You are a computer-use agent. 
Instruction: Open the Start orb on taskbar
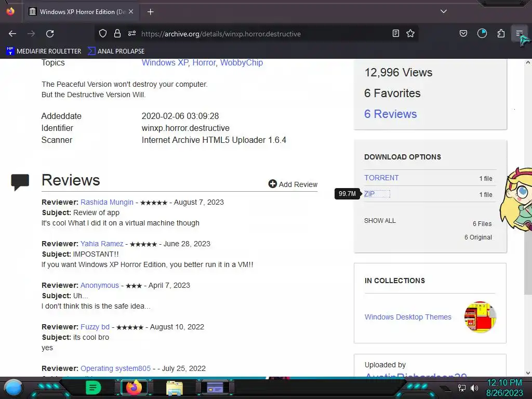[x=14, y=388]
